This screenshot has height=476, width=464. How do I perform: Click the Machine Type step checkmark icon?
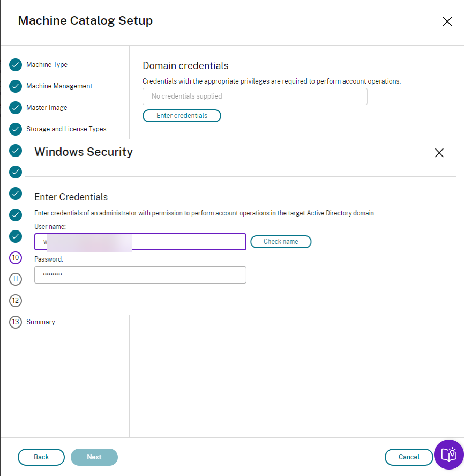16,65
